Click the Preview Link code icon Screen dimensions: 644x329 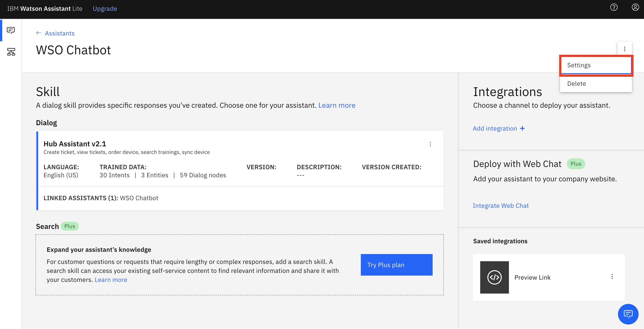(x=494, y=277)
